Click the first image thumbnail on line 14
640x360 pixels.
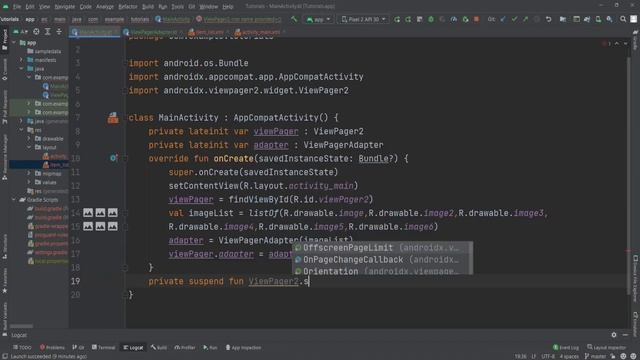(88, 213)
